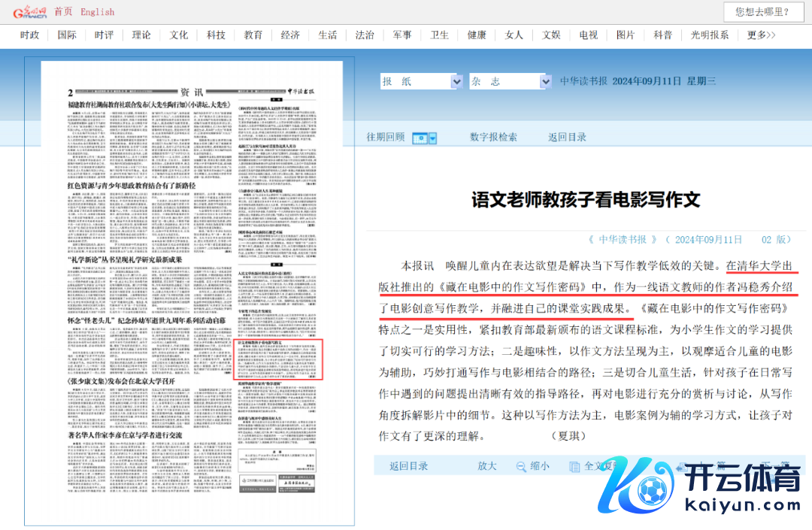Switch to the English version
The height and width of the screenshot is (530, 812).
[98, 11]
